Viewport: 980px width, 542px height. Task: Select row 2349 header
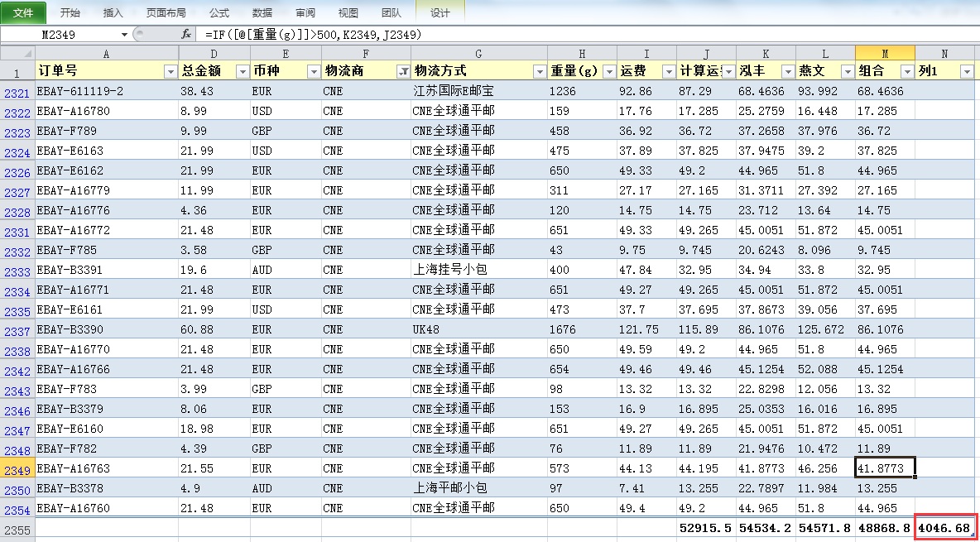(17, 469)
